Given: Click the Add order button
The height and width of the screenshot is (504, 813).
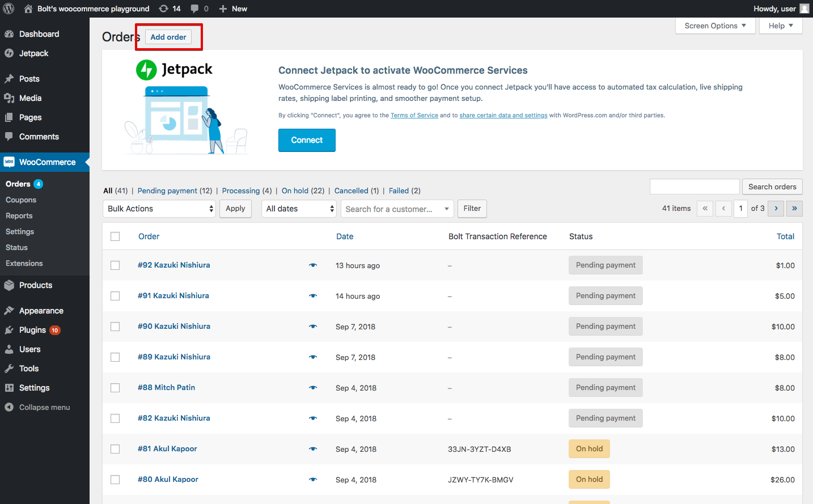Looking at the screenshot, I should [x=168, y=37].
